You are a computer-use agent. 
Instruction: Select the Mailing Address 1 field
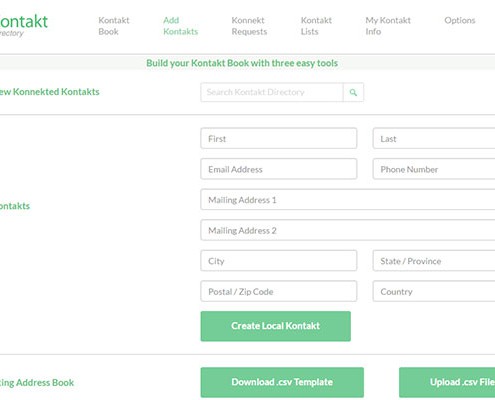tap(348, 200)
